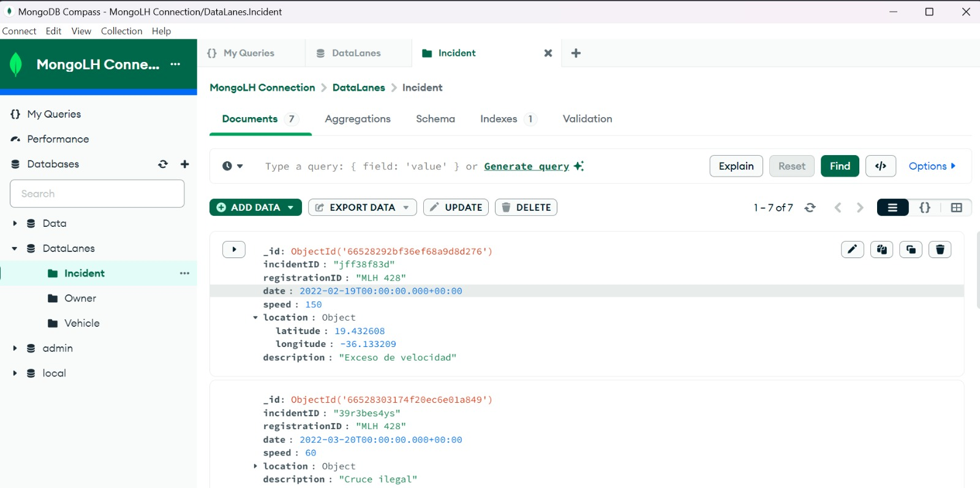
Task: Open the View menu
Action: click(81, 31)
